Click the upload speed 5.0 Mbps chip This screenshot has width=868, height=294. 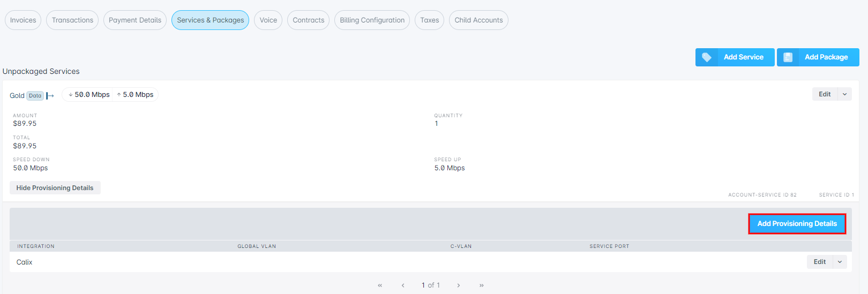[x=135, y=95]
